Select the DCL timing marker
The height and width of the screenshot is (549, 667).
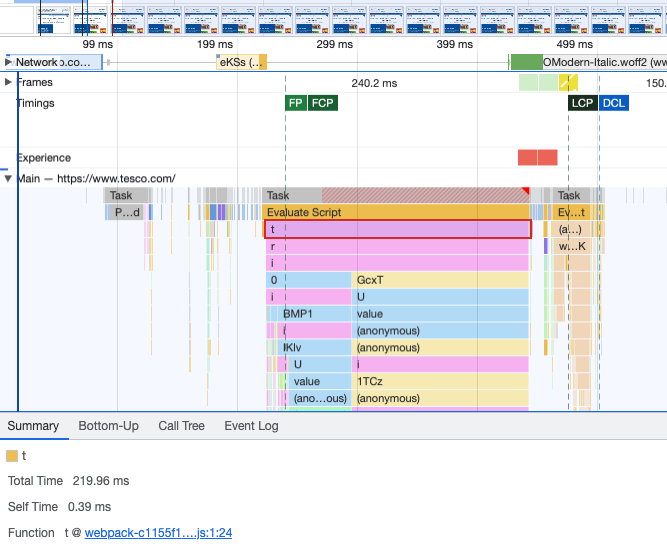tap(614, 103)
